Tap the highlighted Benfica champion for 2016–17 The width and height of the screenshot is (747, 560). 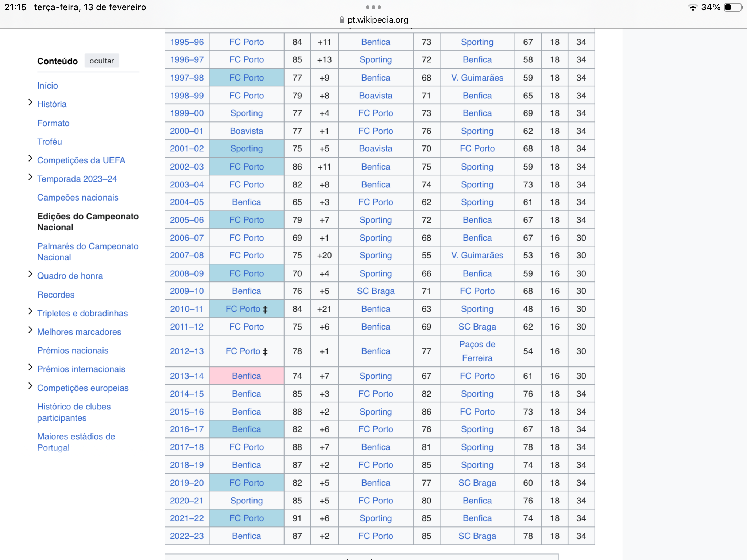pyautogui.click(x=247, y=429)
